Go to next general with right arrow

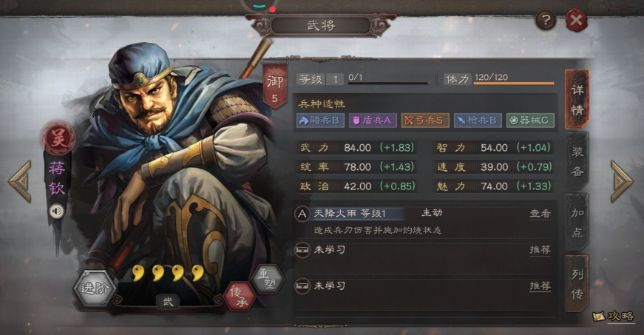pyautogui.click(x=622, y=181)
